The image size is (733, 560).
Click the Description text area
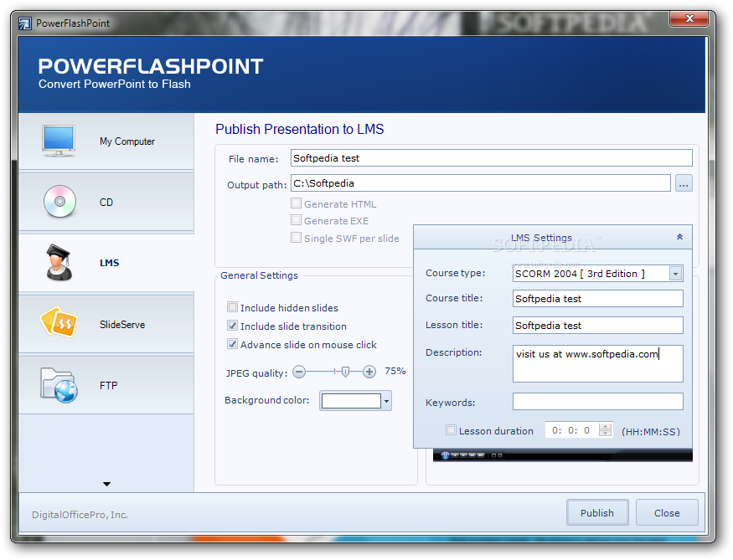598,364
